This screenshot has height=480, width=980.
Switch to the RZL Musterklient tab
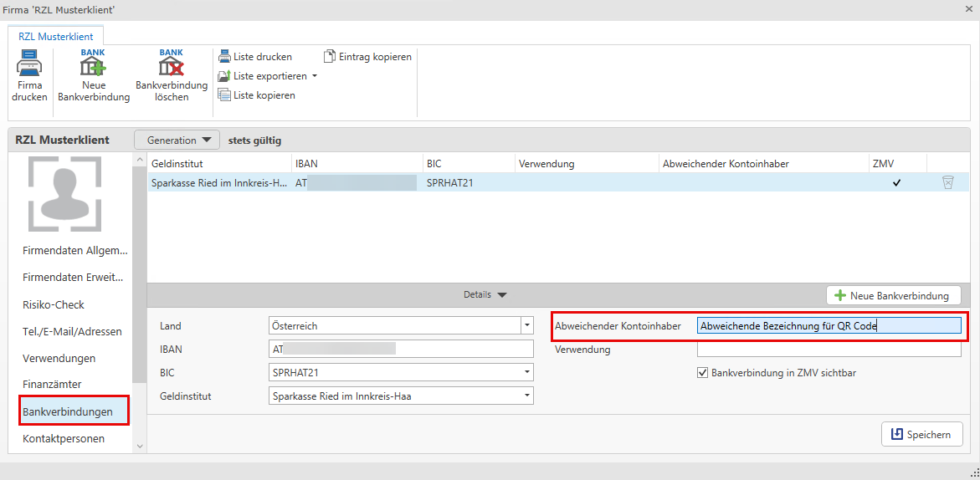pos(56,37)
